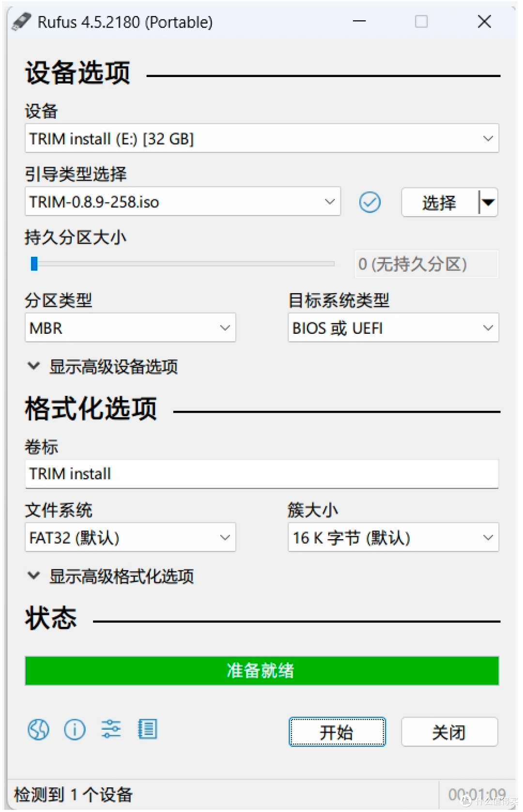Click the 选择 button to pick ISO
523x812 pixels.
coord(439,202)
